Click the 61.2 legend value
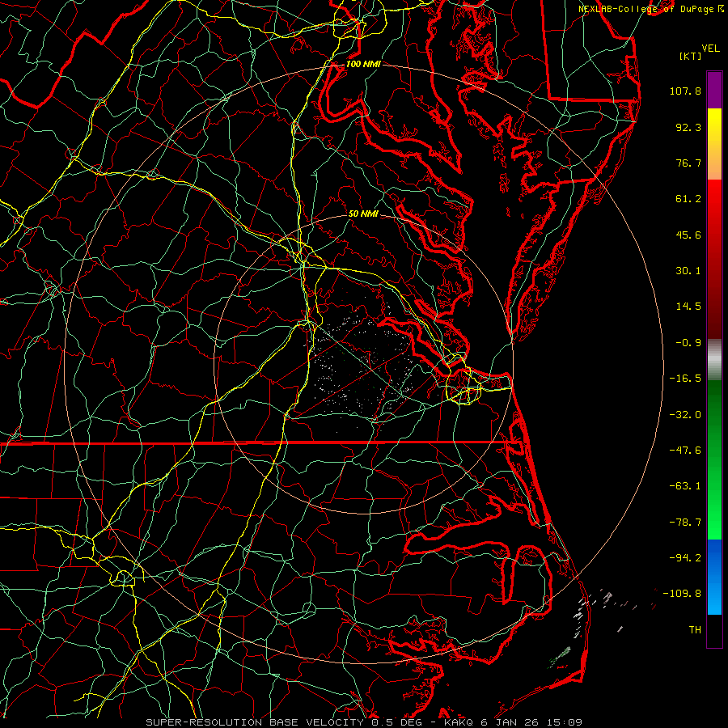The width and height of the screenshot is (728, 728). pyautogui.click(x=688, y=199)
